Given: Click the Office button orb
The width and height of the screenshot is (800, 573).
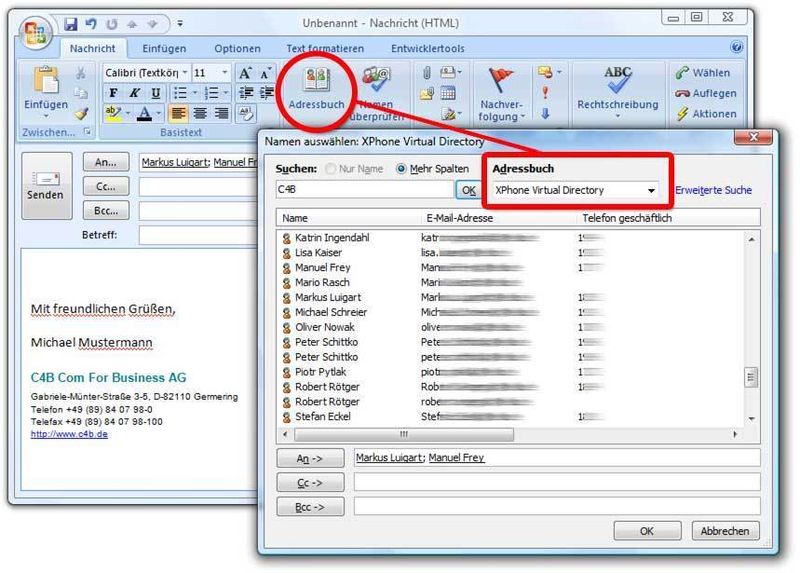Looking at the screenshot, I should coord(35,32).
